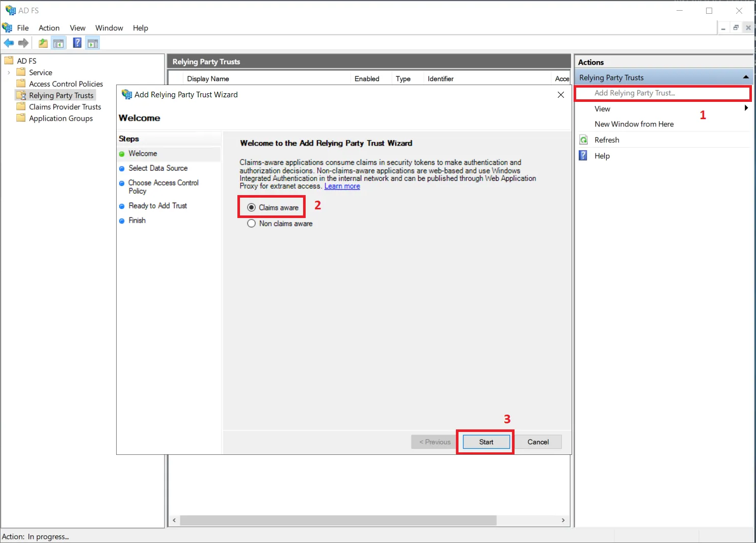Click the Choose Access Control Policy step

[x=164, y=186]
